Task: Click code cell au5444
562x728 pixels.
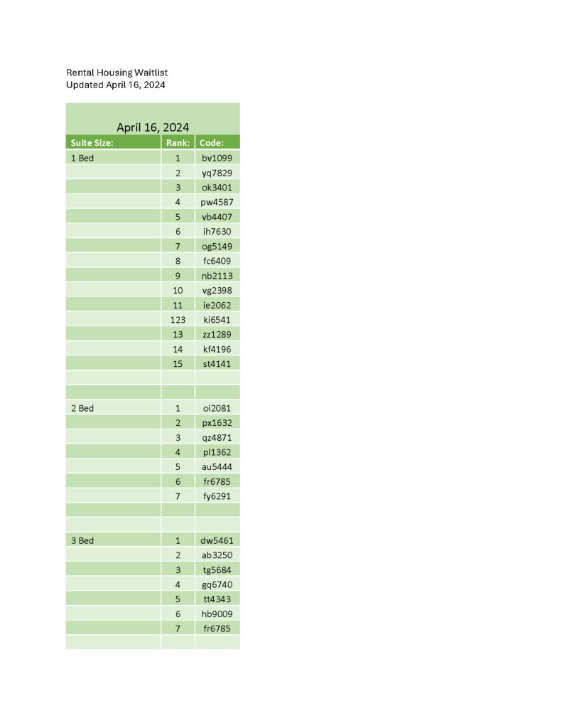Action: pos(217,466)
